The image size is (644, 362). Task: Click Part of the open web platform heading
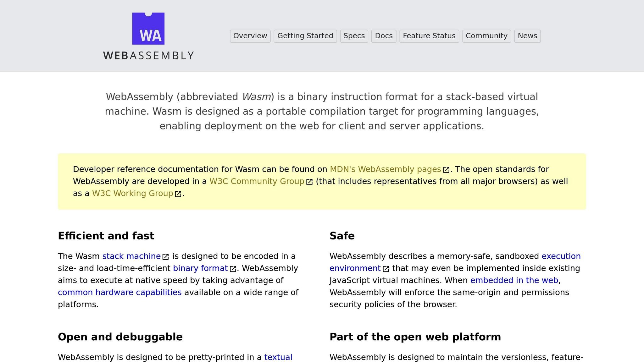pyautogui.click(x=415, y=337)
